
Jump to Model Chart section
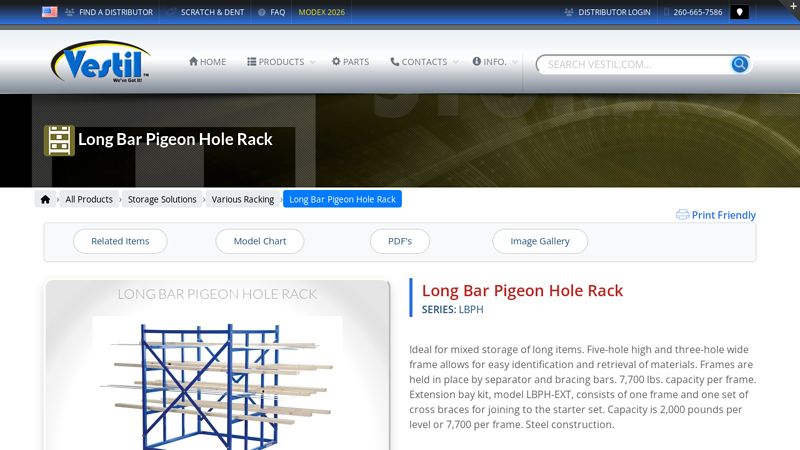tap(260, 241)
